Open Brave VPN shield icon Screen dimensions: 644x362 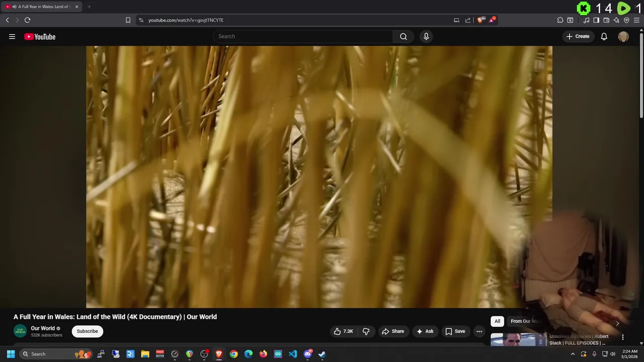(x=626, y=20)
